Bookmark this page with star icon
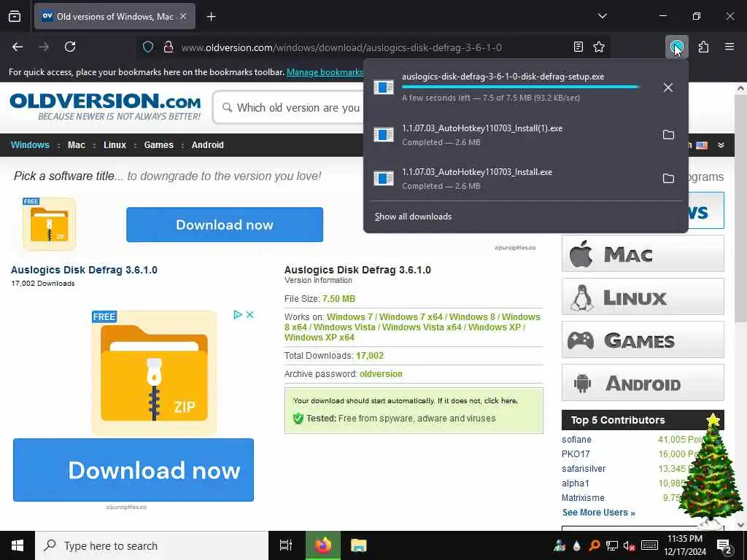Image resolution: width=747 pixels, height=560 pixels. coord(599,47)
